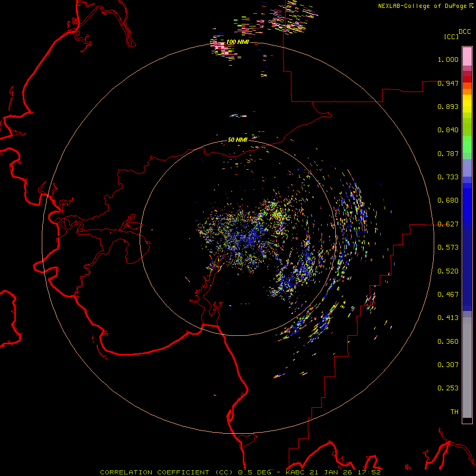Screen dimensions: 476x476
Task: Click the red segment of the color bar
Action: [x=467, y=79]
